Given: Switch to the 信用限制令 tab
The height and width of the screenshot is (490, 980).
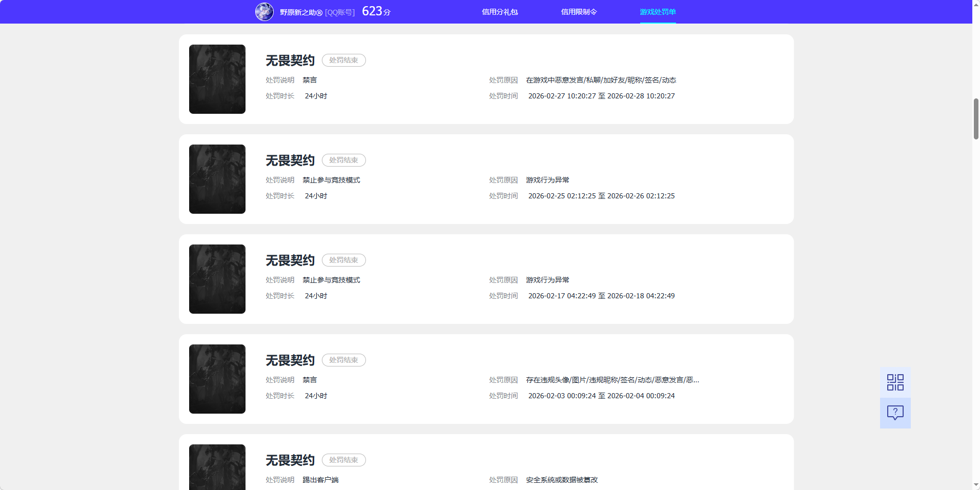Looking at the screenshot, I should pos(579,11).
